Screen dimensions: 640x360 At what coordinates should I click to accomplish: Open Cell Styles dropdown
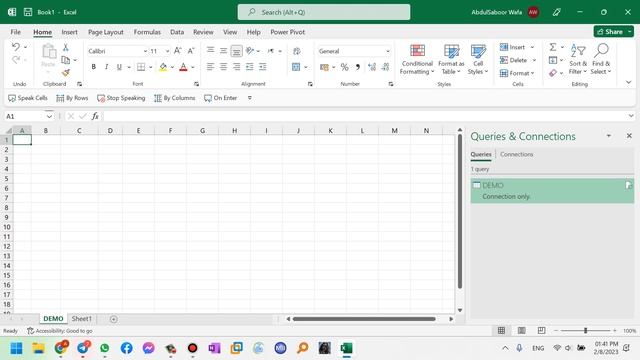[x=478, y=60]
